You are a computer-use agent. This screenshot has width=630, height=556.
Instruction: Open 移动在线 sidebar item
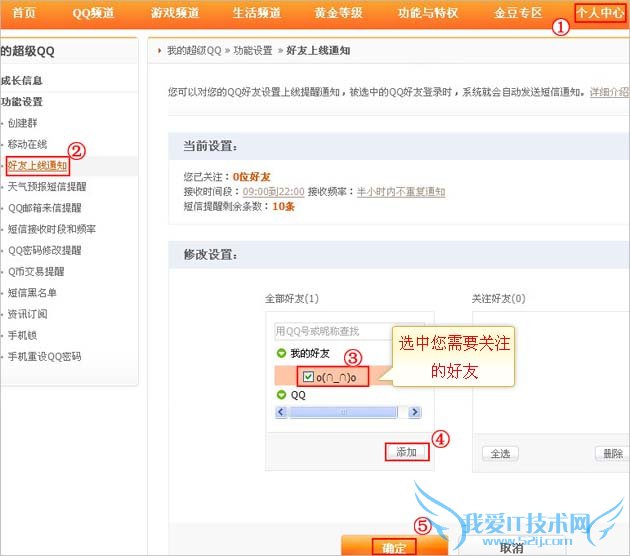pos(27,144)
